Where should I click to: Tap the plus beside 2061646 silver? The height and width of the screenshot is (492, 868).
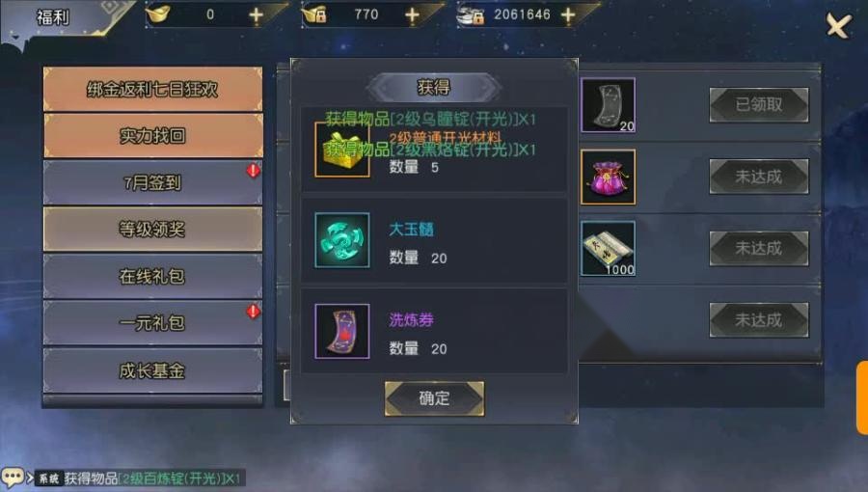coord(568,14)
